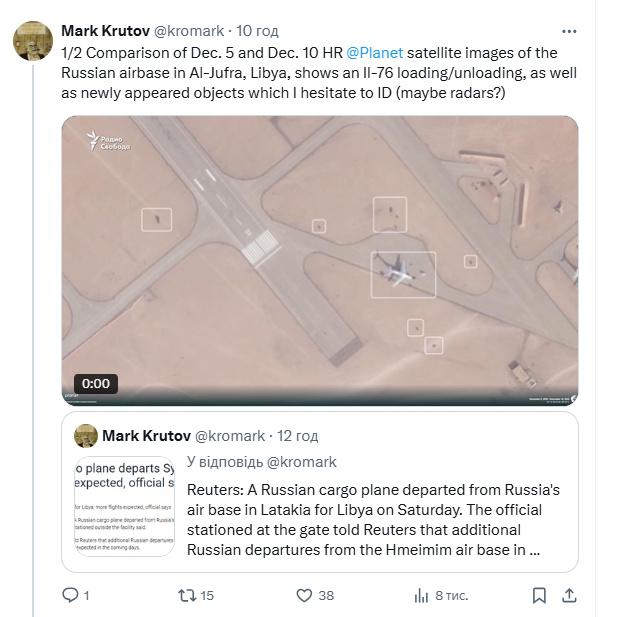Screen dimensions: 617x617
Task: Click the quoted tweet's small avatar
Action: click(87, 436)
